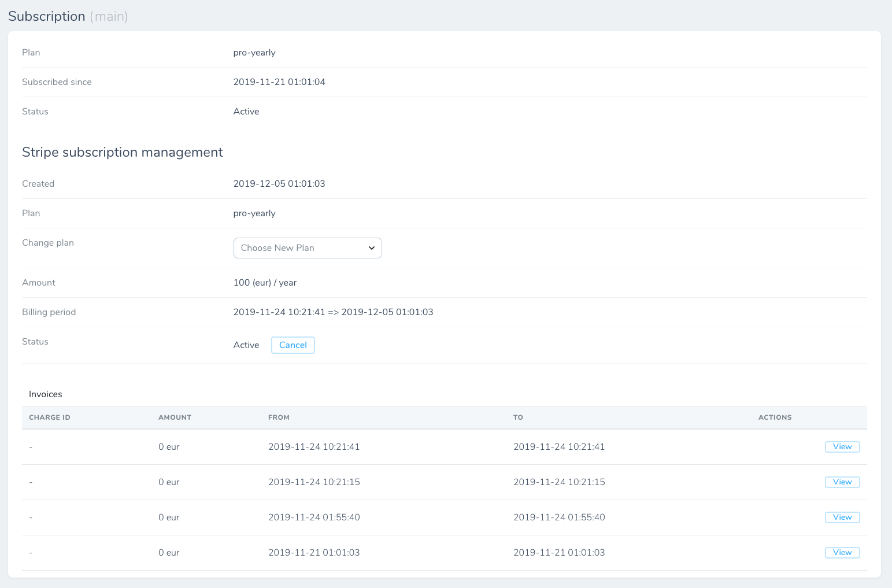892x588 pixels.
Task: Click the Billing period date range value
Action: 333,312
